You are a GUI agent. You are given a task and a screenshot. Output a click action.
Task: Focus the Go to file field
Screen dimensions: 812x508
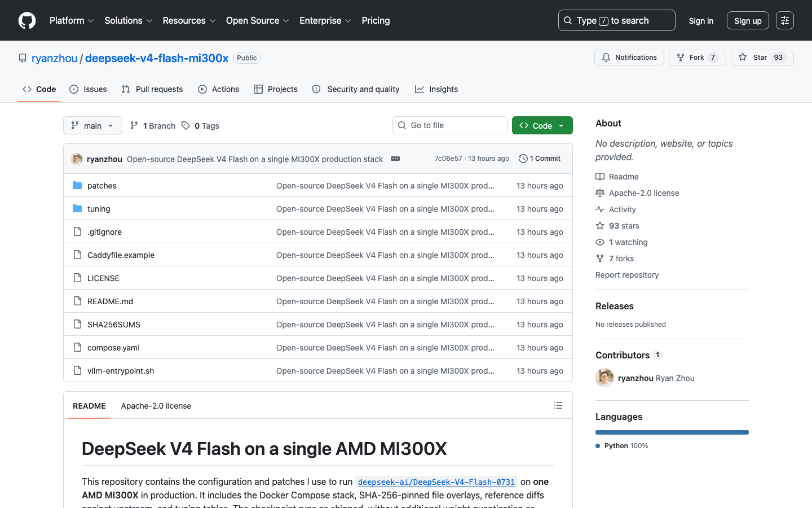tap(450, 125)
